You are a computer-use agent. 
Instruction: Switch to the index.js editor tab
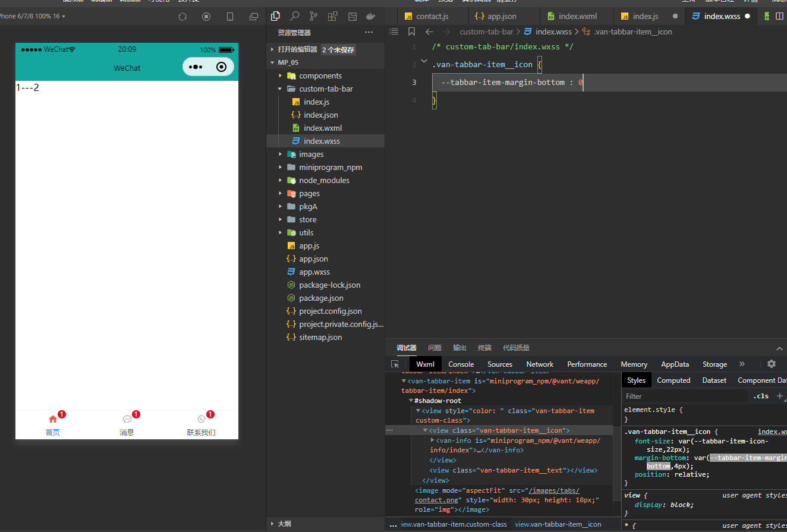click(646, 16)
